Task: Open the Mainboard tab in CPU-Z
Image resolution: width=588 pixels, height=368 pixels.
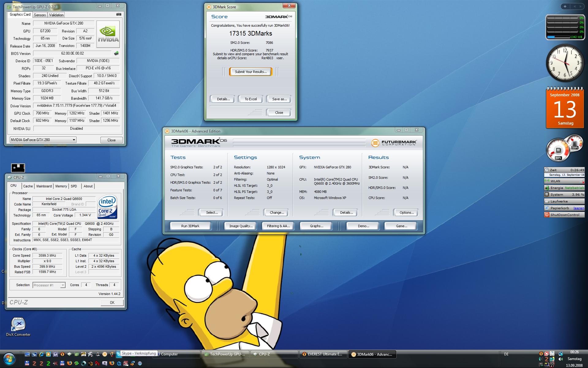Action: pyautogui.click(x=44, y=186)
